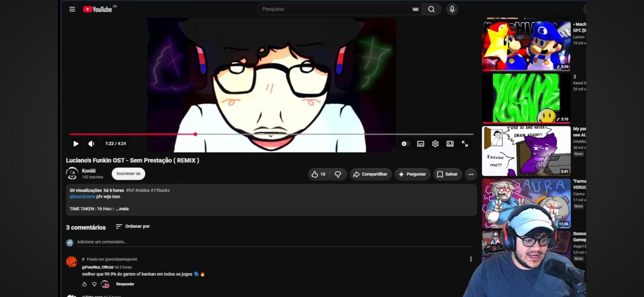Open the @luazulciano mention link
Image resolution: width=644 pixels, height=297 pixels.
pyautogui.click(x=82, y=196)
